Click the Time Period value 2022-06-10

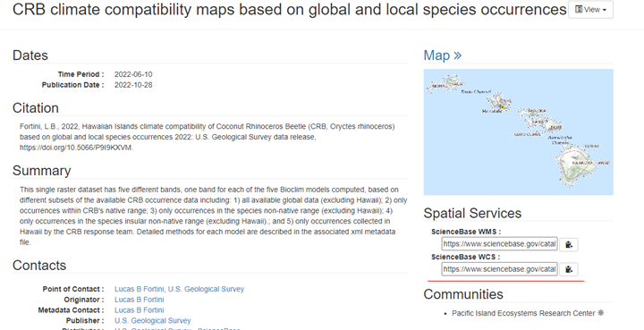coord(133,74)
